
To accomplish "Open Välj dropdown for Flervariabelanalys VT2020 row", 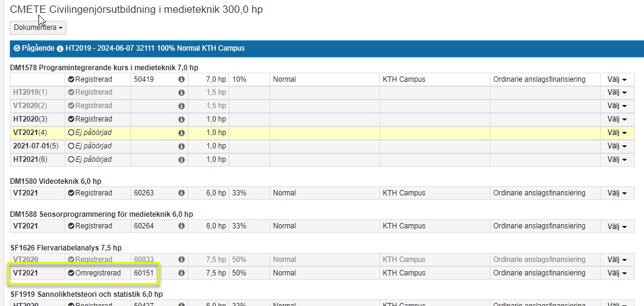I will pyautogui.click(x=617, y=260).
